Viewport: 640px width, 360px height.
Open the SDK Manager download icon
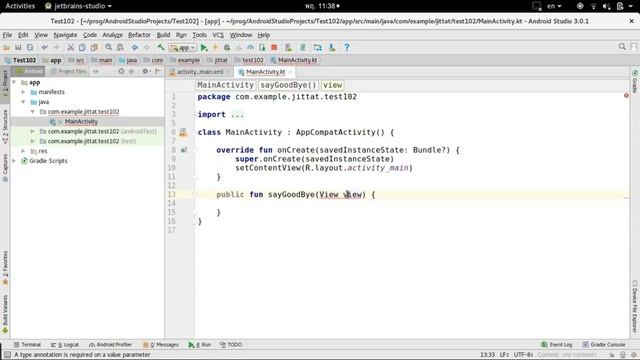332,48
